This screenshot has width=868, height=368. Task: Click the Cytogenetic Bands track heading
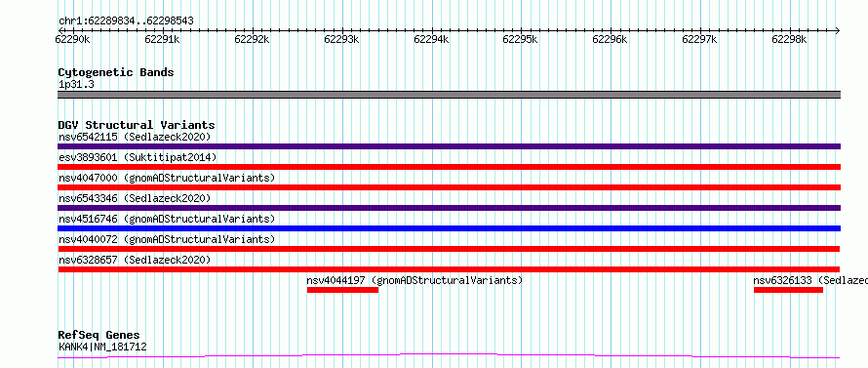click(x=116, y=72)
